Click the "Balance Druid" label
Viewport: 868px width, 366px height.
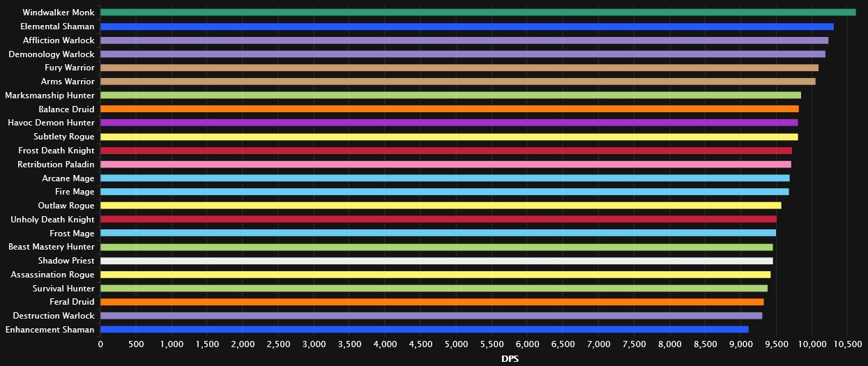click(x=66, y=109)
